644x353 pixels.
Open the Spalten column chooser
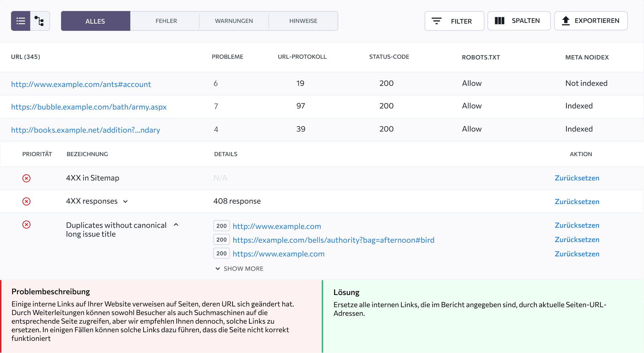click(519, 21)
